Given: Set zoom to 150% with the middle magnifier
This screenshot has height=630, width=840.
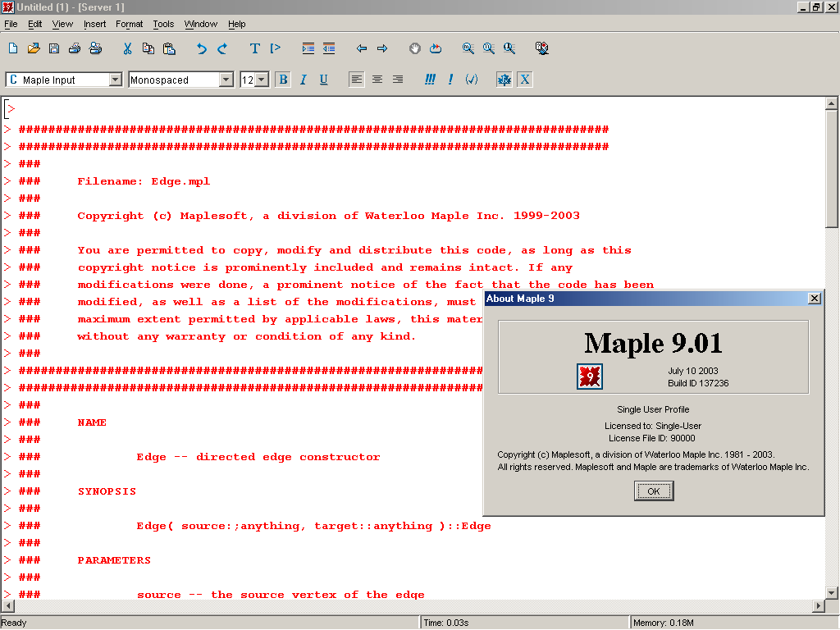Looking at the screenshot, I should (x=489, y=48).
